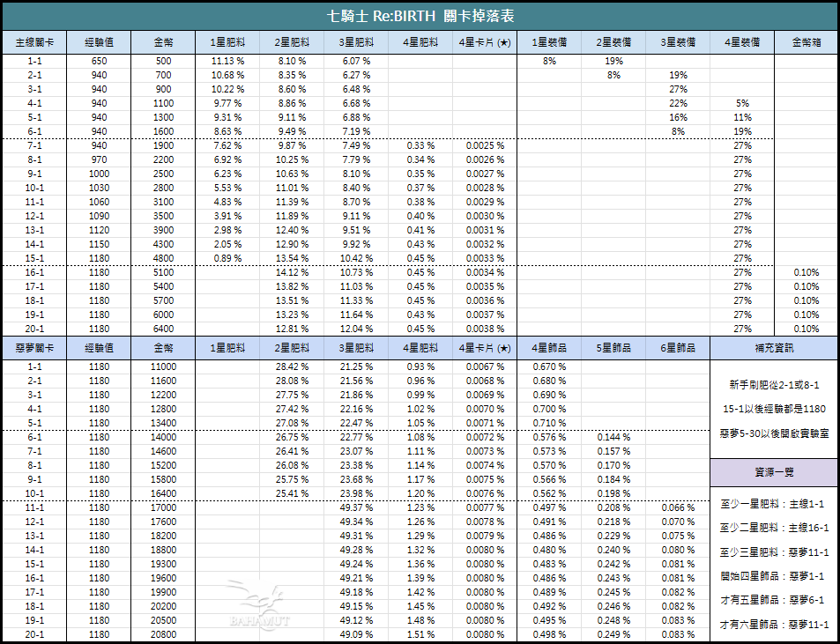
Task: Click the 20800 gold cell
Action: coord(163,634)
